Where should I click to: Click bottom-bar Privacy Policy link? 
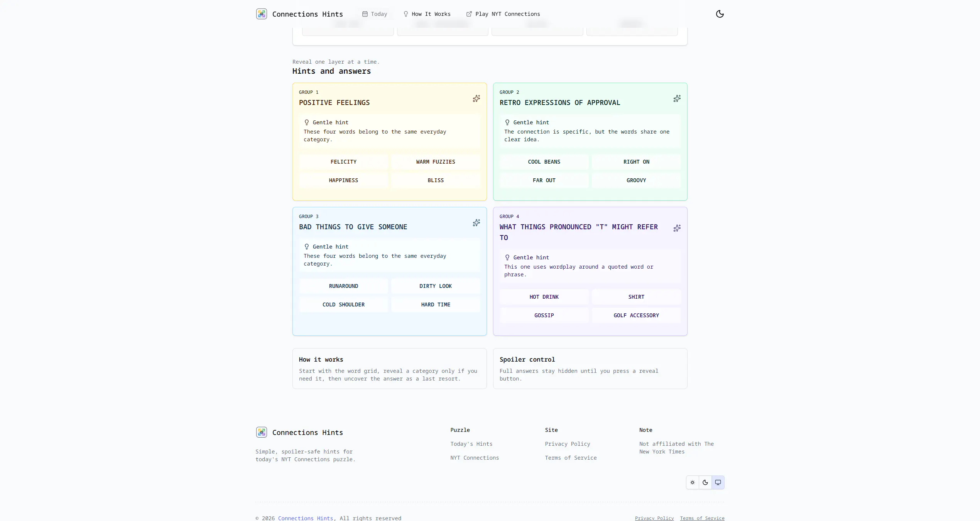[x=654, y=518]
